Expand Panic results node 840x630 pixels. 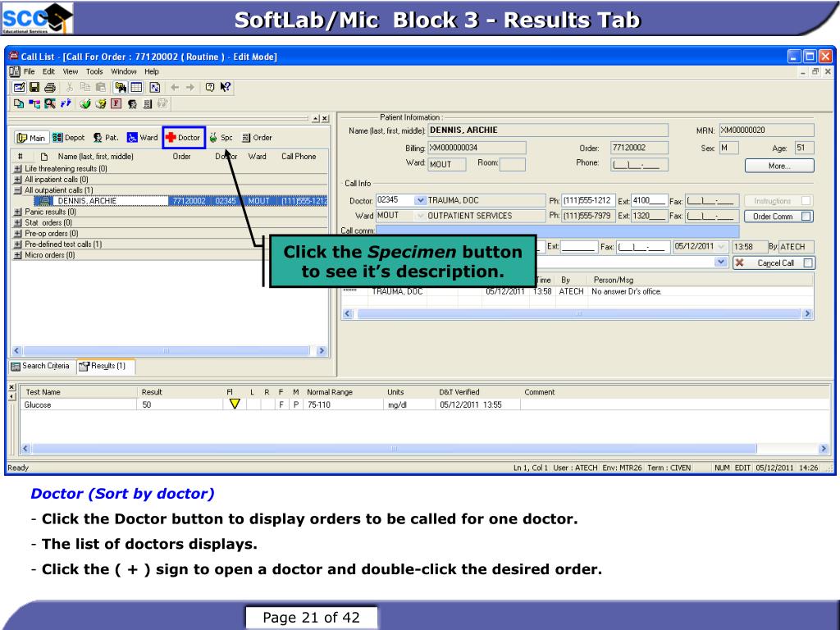(x=18, y=212)
